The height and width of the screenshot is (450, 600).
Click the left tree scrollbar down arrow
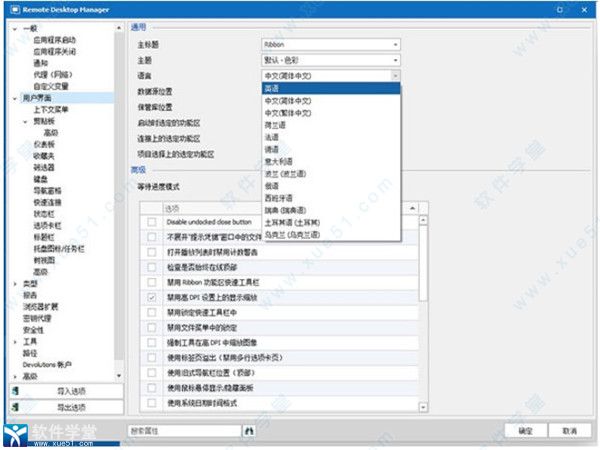pos(119,376)
